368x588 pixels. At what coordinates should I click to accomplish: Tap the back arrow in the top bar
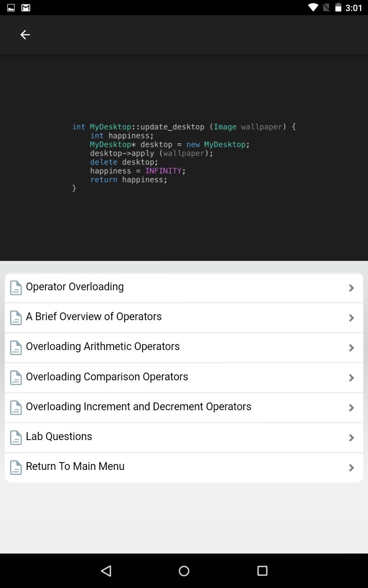[x=25, y=34]
